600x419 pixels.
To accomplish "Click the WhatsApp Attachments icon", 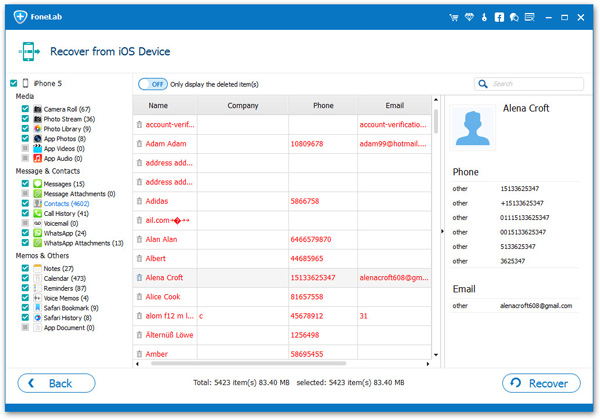I will pyautogui.click(x=38, y=243).
